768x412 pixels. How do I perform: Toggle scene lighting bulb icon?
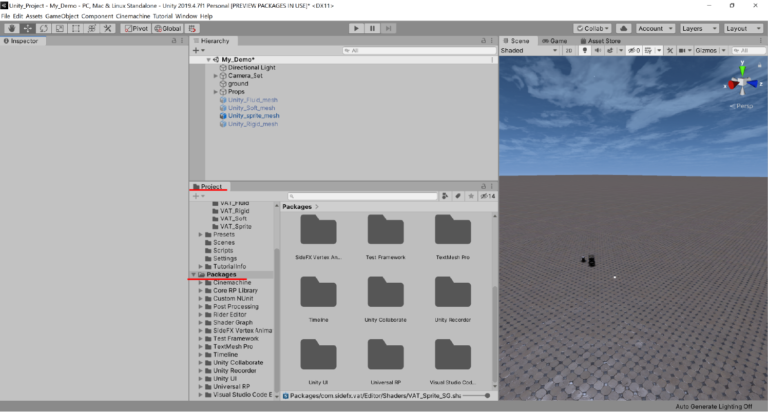coord(584,50)
